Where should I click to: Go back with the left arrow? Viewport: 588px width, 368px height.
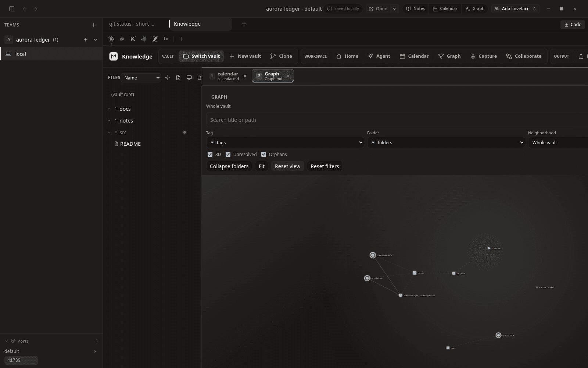[25, 9]
